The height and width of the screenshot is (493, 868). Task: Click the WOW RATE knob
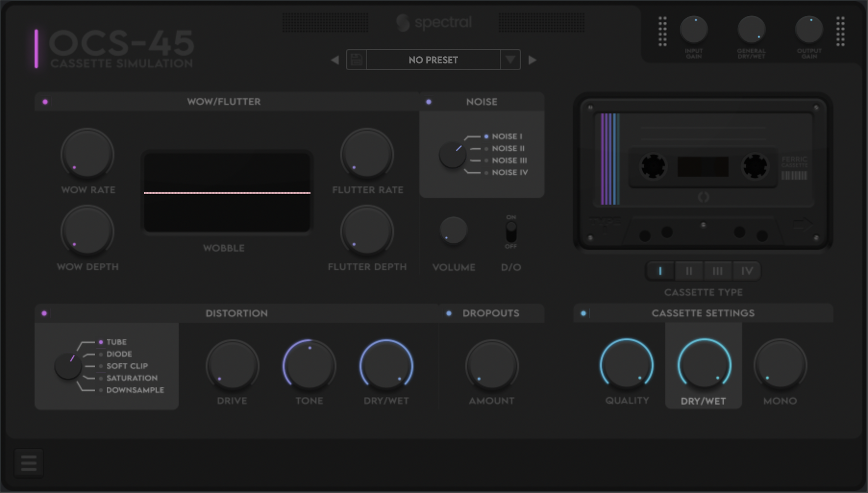tap(87, 154)
